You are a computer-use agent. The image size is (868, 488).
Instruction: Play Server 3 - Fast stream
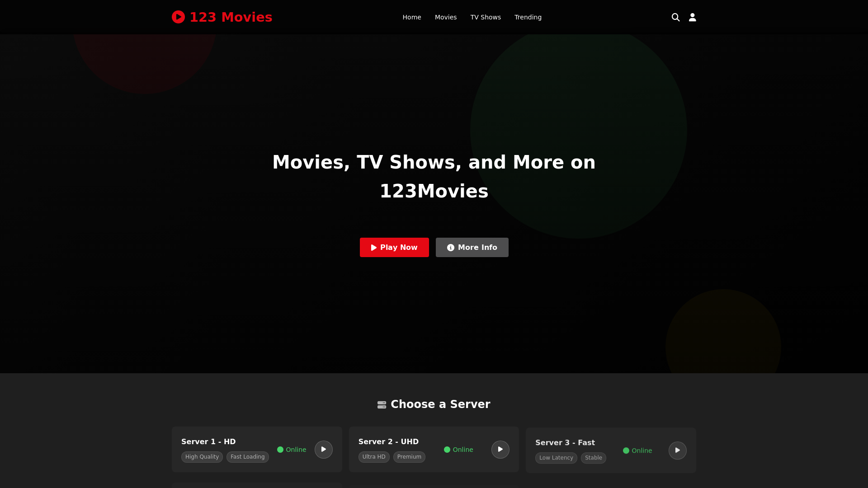coord(677,450)
